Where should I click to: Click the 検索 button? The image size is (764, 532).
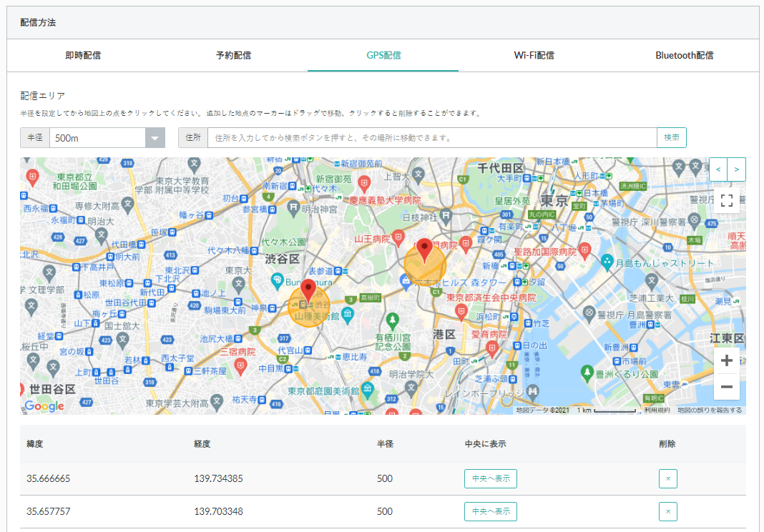(672, 138)
